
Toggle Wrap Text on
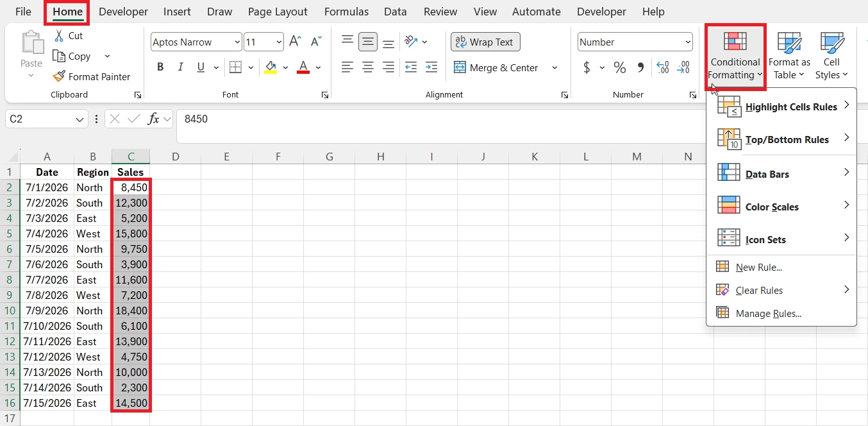(x=485, y=42)
